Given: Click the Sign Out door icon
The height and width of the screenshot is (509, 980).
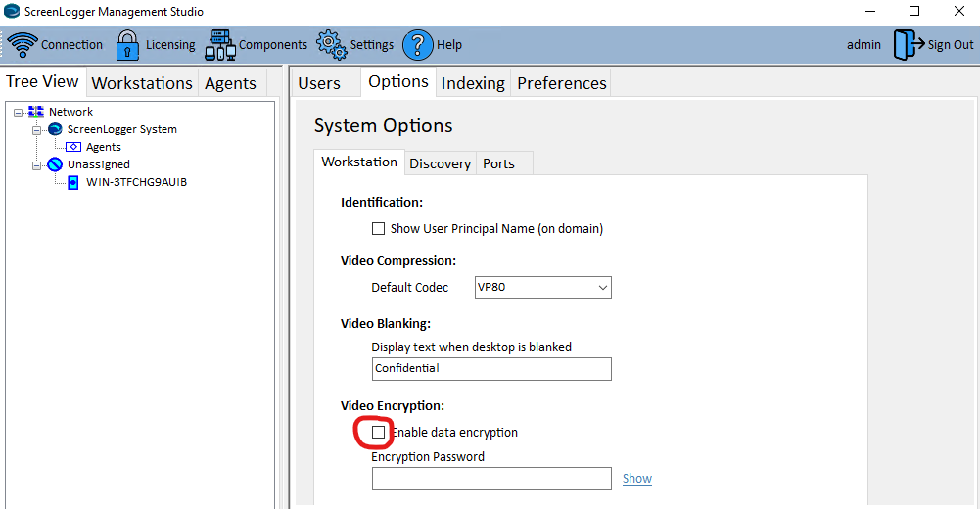Looking at the screenshot, I should (x=908, y=45).
